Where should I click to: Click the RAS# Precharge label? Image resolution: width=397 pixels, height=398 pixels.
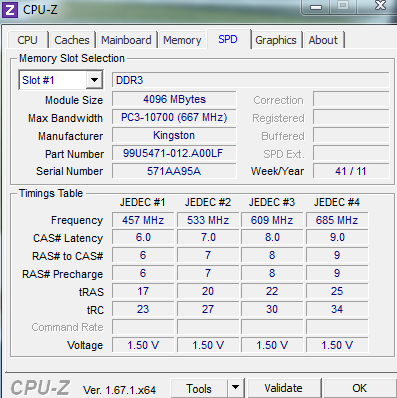(62, 274)
